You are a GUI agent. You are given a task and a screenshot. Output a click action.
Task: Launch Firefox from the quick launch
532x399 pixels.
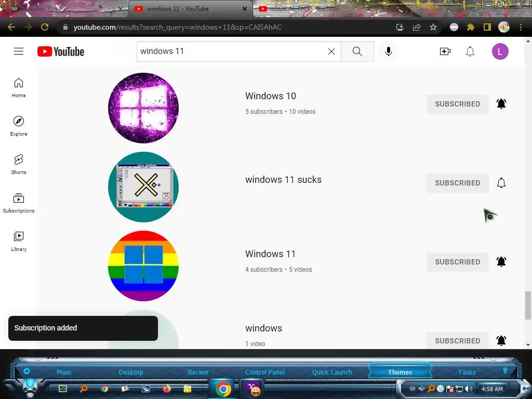(x=167, y=389)
